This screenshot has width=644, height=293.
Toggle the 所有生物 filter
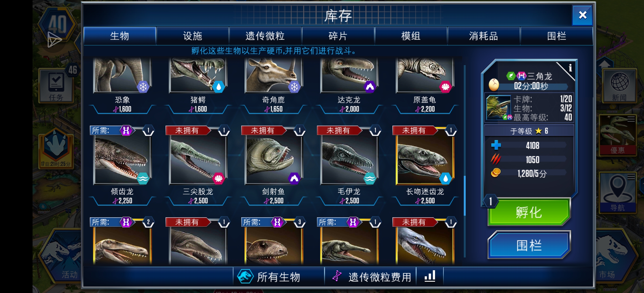coord(279,276)
